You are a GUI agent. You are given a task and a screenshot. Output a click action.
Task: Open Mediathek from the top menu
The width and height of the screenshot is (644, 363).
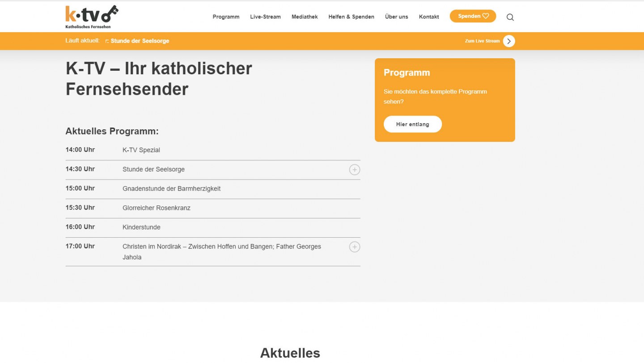[305, 17]
